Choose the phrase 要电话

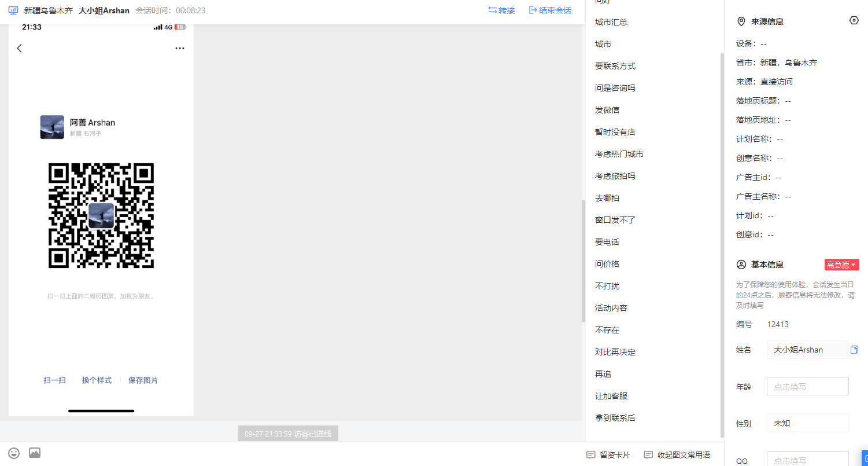[x=607, y=242]
